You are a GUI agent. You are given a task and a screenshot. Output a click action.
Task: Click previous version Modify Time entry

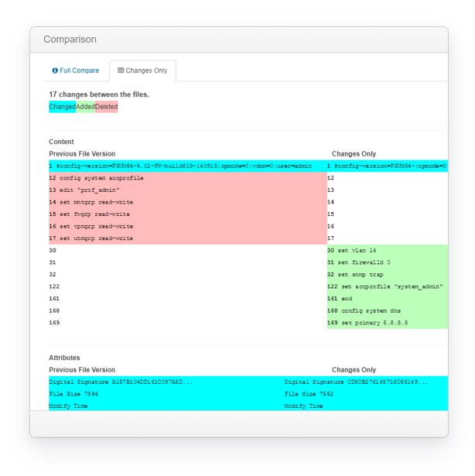point(68,406)
